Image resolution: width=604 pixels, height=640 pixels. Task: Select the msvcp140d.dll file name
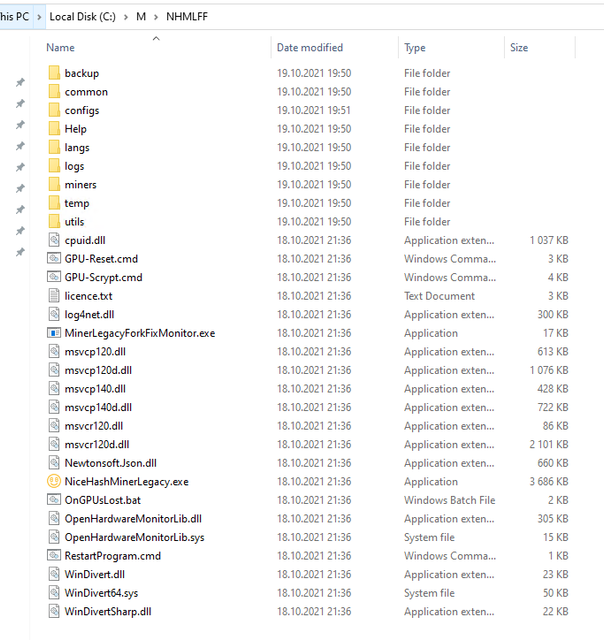[98, 407]
